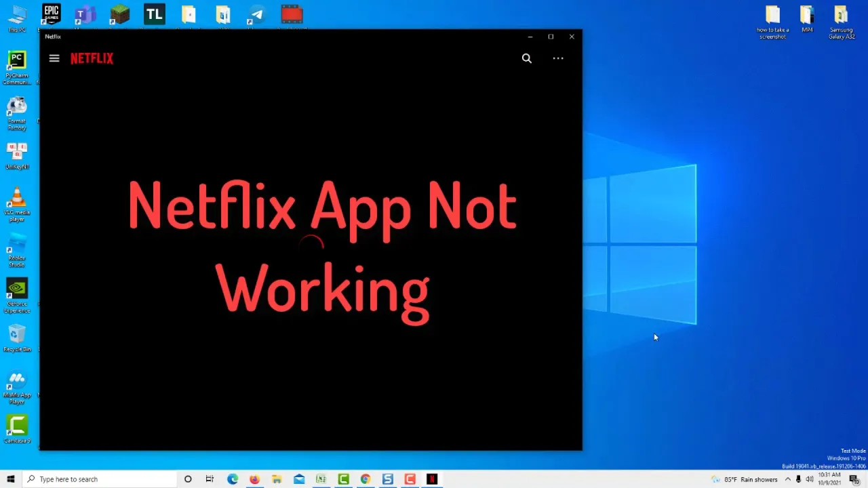
Task: Select This PC desktop icon
Action: coord(17,18)
